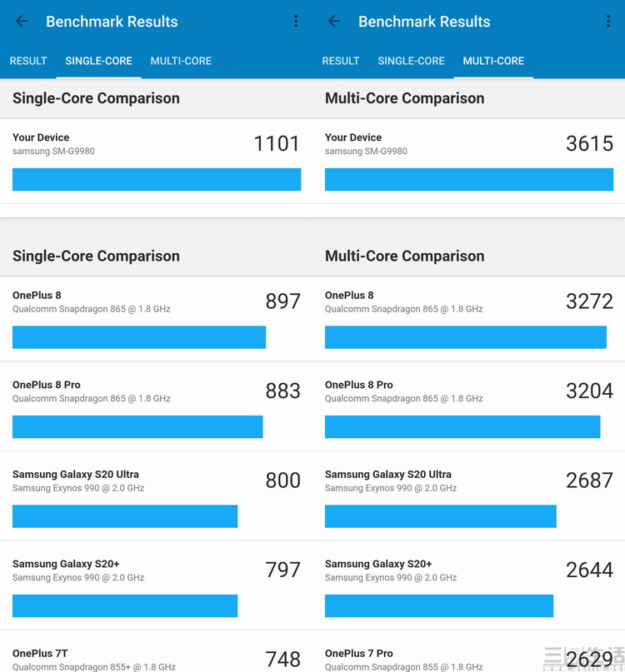Image resolution: width=625 pixels, height=672 pixels.
Task: Open the MULTI-CORE tab on the left screen
Action: 181,61
